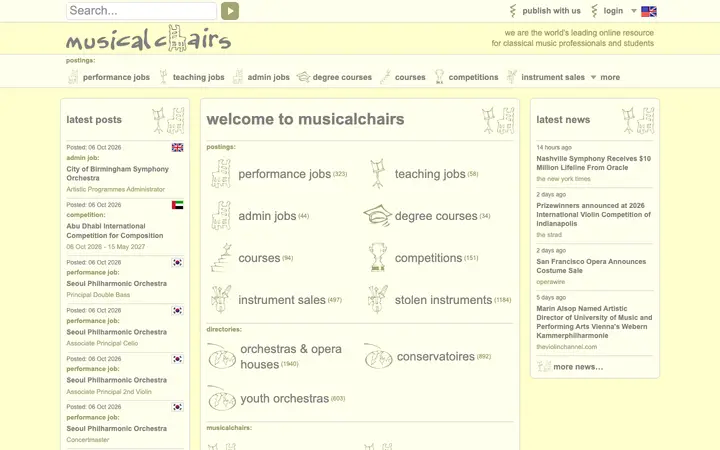The height and width of the screenshot is (450, 720).
Task: Click the trophy icon beside nav competitions
Action: pyautogui.click(x=439, y=77)
